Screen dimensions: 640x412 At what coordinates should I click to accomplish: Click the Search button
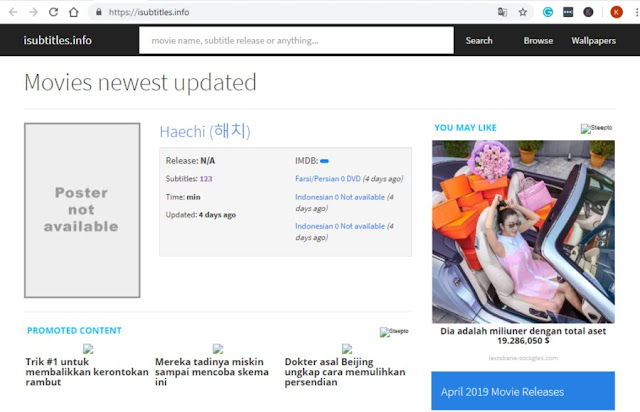coord(479,40)
